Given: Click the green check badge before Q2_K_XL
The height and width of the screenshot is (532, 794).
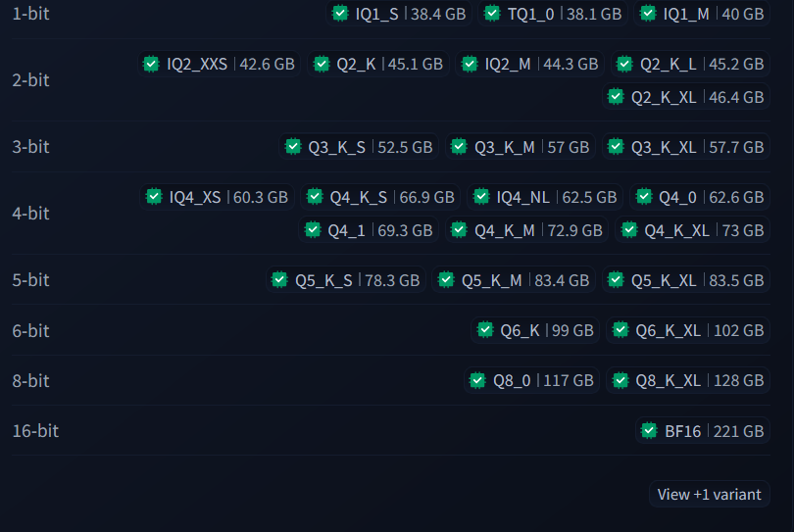Looking at the screenshot, I should click(616, 97).
